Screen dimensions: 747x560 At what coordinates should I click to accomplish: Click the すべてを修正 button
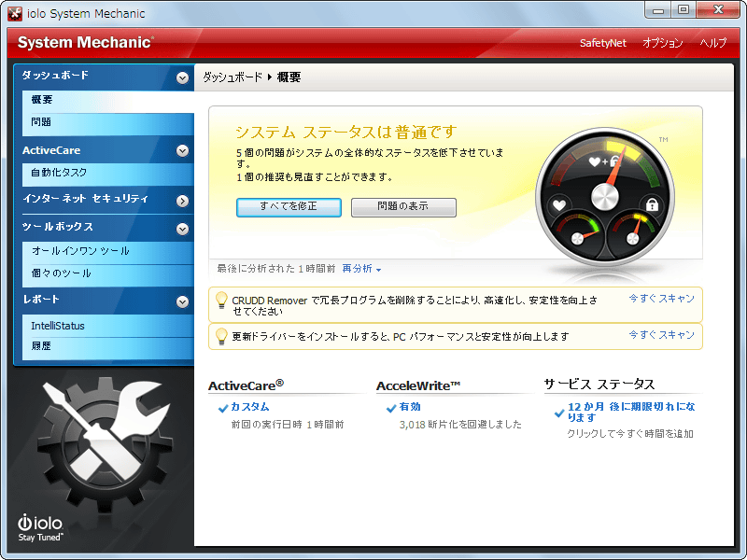click(289, 207)
